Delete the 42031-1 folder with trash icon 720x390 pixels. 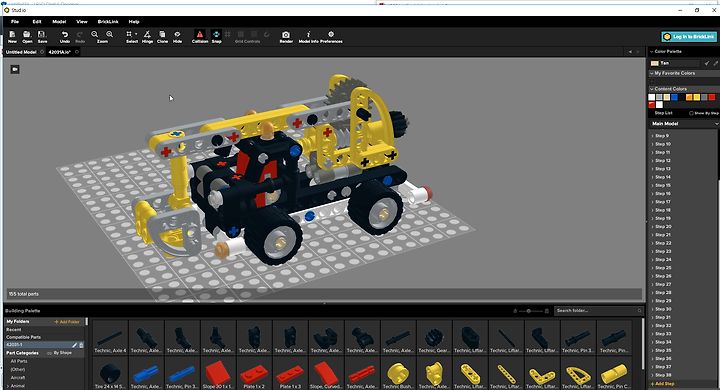(81, 345)
